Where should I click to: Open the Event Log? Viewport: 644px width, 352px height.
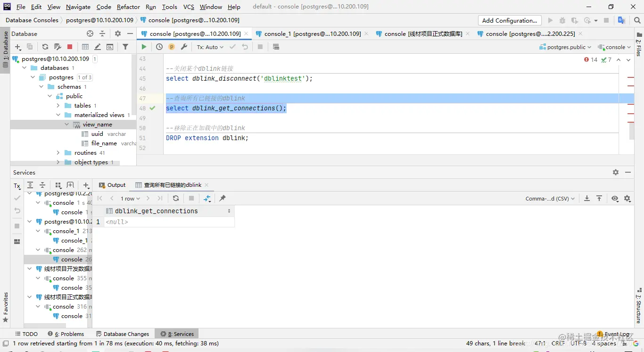point(613,334)
